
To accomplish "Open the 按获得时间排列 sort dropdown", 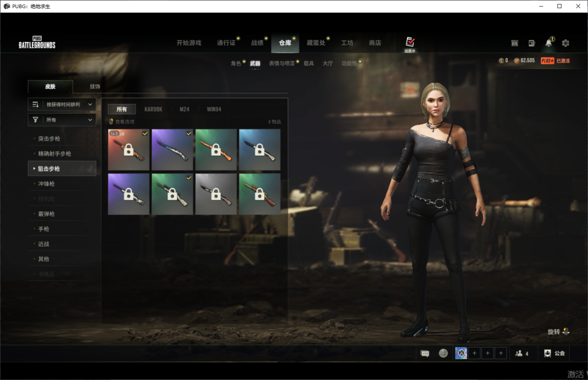I will click(62, 105).
